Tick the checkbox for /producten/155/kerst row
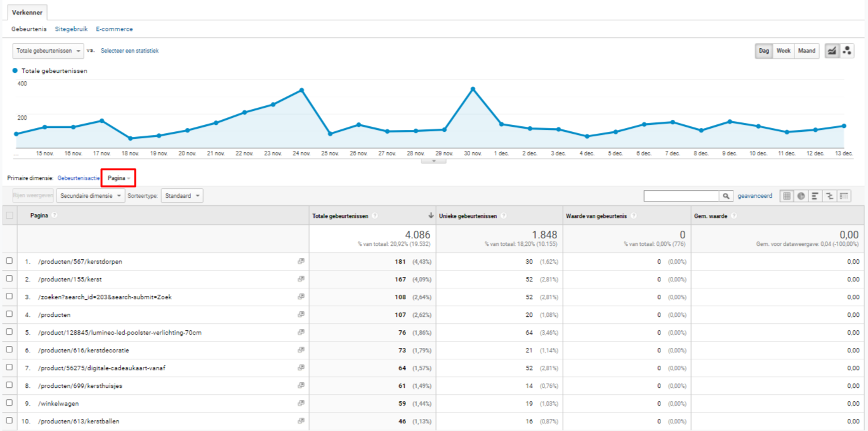The width and height of the screenshot is (868, 431). click(x=9, y=279)
